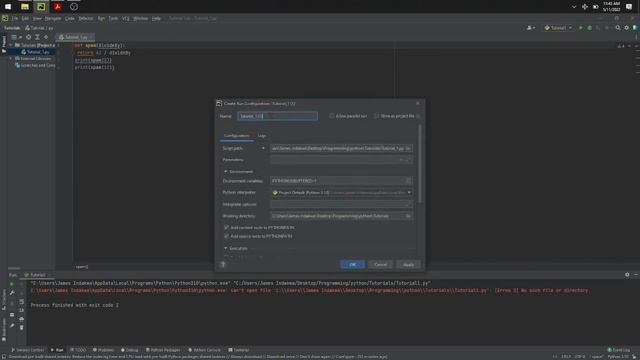Image resolution: width=640 pixels, height=360 pixels.
Task: Open run configuration selector in the toolbar
Action: coord(558,28)
